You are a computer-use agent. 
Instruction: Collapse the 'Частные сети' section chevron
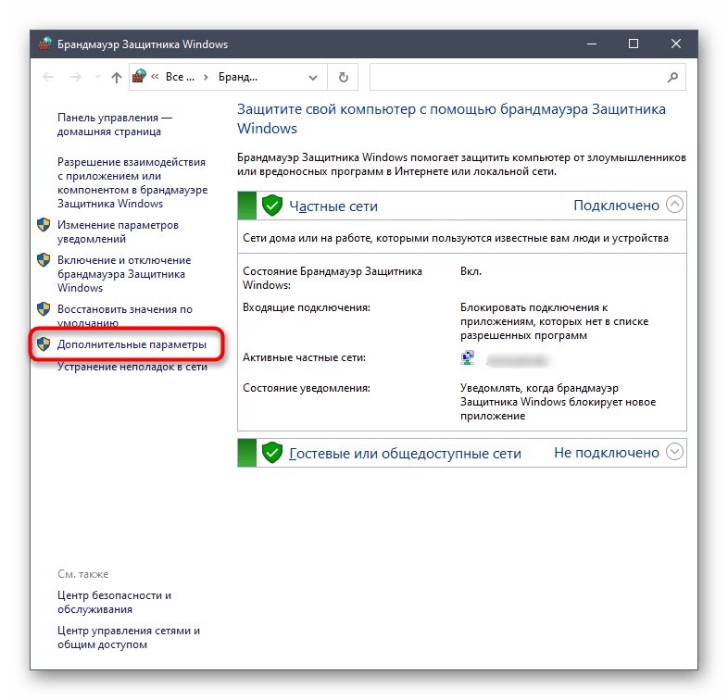(674, 205)
